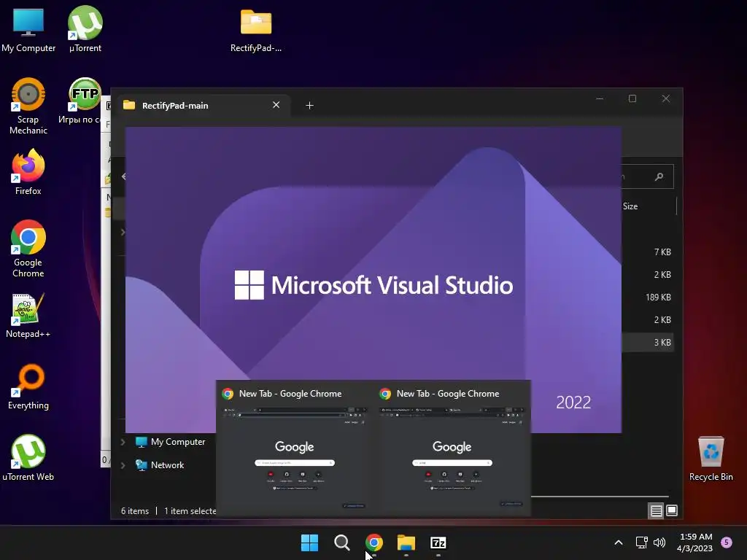Show hidden system tray icons
747x560 pixels.
tap(619, 542)
